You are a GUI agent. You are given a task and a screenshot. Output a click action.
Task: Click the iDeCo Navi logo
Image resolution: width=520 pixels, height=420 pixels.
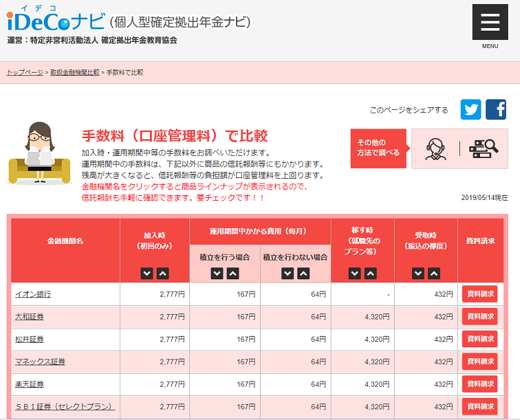click(x=56, y=19)
